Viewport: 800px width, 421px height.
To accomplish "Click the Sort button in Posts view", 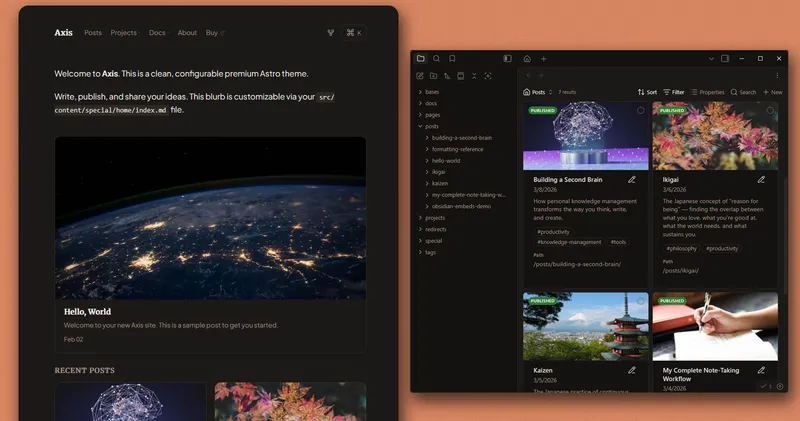I will pyautogui.click(x=647, y=92).
